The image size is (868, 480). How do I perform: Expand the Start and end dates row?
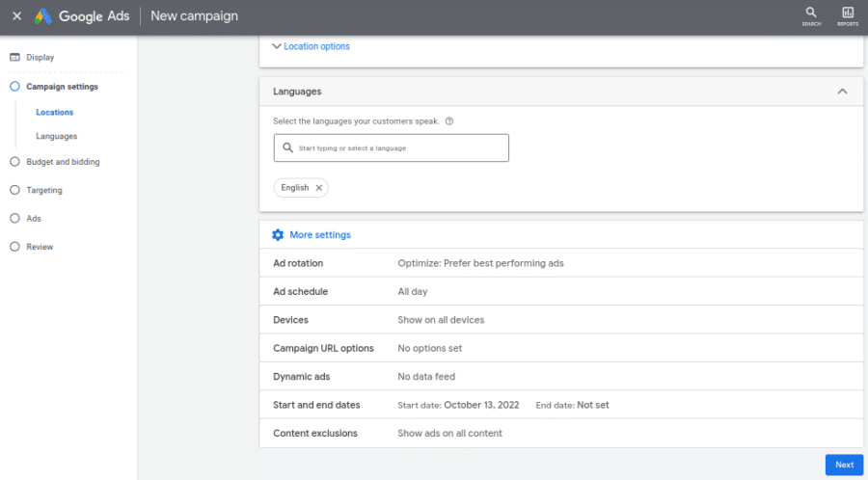560,405
